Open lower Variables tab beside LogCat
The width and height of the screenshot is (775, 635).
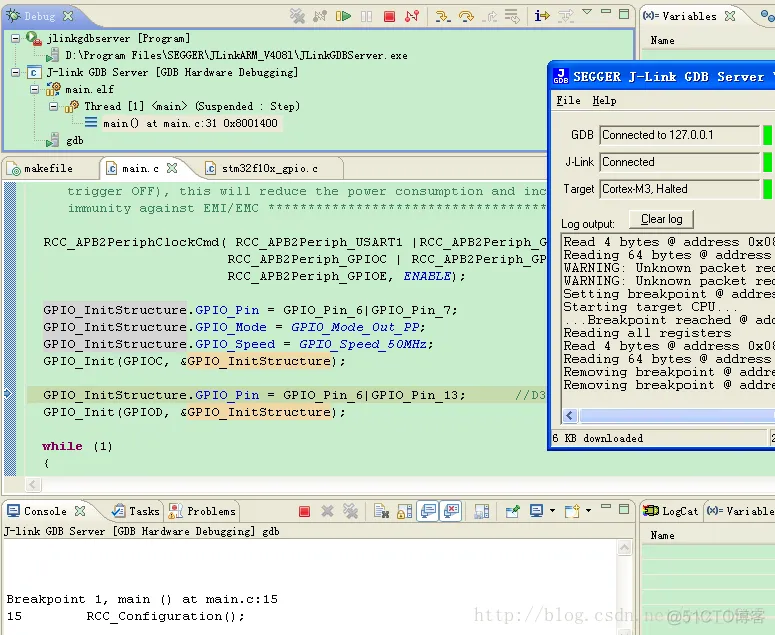[740, 511]
